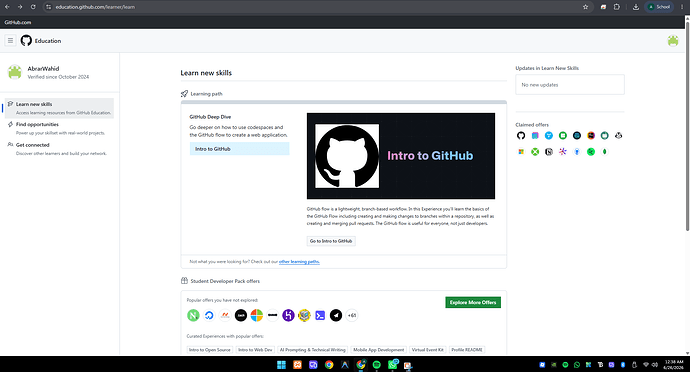Reload the page in the browser
690x372 pixels.
(33, 7)
